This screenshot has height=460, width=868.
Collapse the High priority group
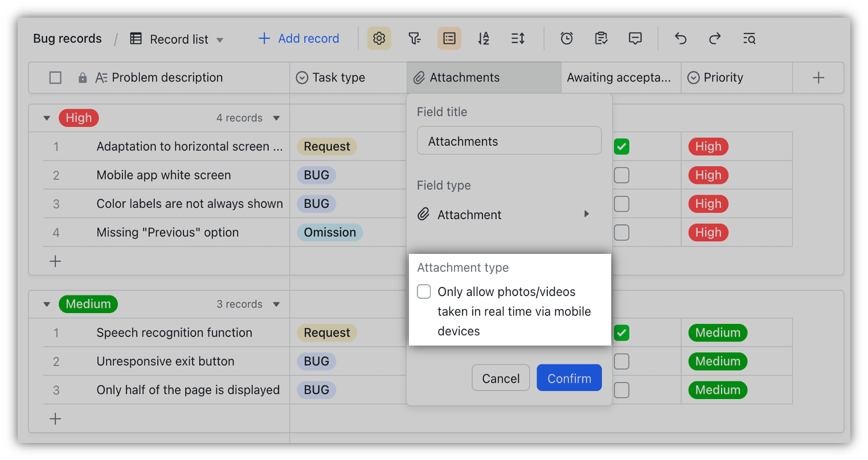[47, 118]
